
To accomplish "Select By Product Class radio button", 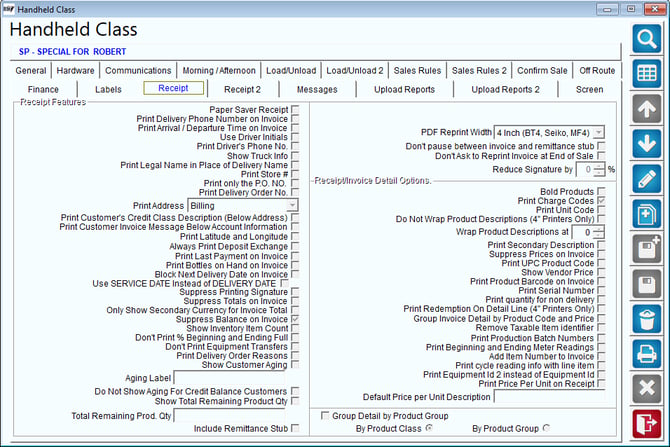I will (x=429, y=428).
